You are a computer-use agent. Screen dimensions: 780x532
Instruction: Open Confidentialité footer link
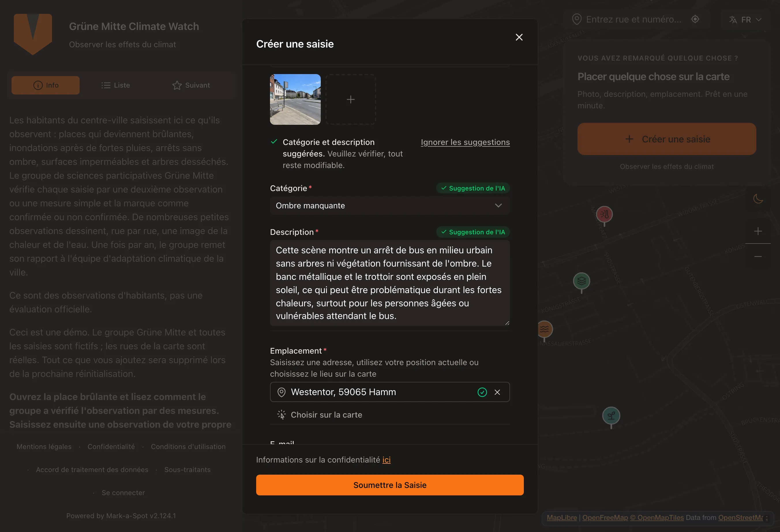(x=111, y=446)
